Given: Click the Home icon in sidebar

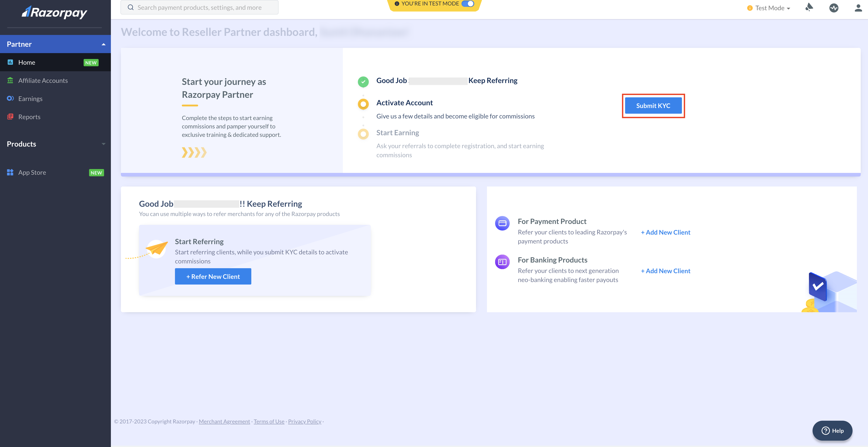Looking at the screenshot, I should pyautogui.click(x=10, y=62).
